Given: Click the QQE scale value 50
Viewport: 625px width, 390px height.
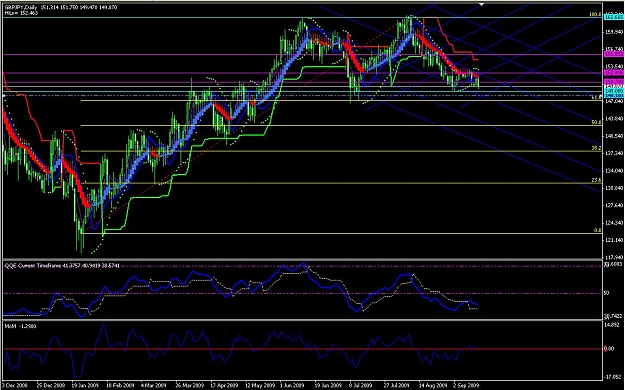Looking at the screenshot, I should click(606, 293).
